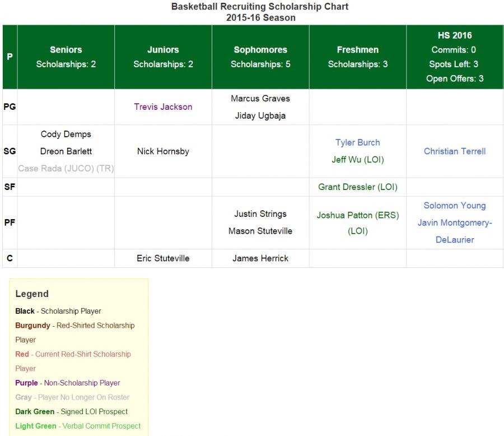Select Christian Terrell in HS 2016 column
Image resolution: width=504 pixels, height=436 pixels.
click(454, 151)
